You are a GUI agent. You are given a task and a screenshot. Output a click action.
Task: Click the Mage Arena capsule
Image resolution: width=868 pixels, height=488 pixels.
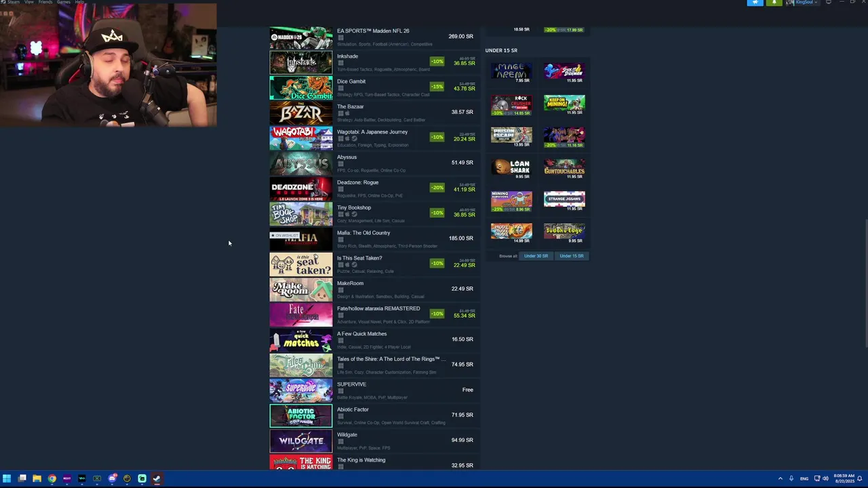click(x=511, y=73)
